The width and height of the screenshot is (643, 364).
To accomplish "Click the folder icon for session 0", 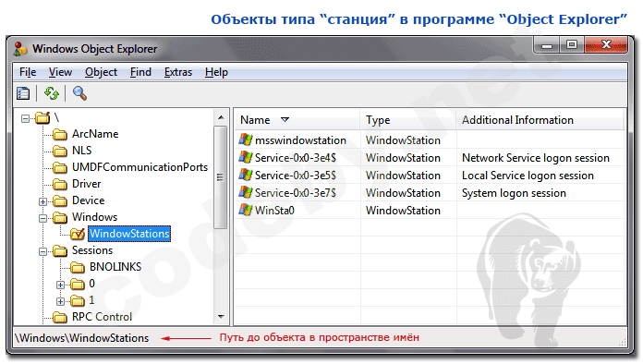I will [x=77, y=284].
